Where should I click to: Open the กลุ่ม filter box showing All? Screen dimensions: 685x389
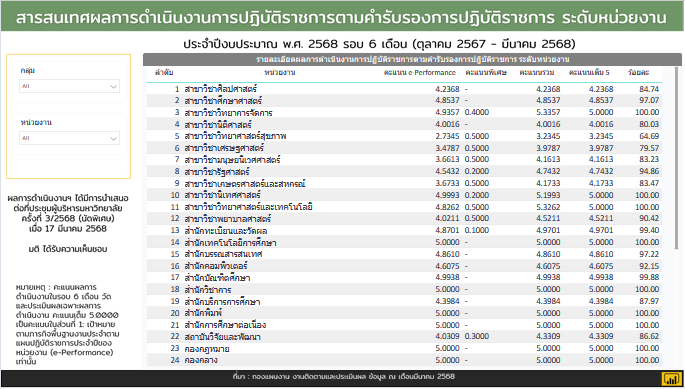[69, 87]
